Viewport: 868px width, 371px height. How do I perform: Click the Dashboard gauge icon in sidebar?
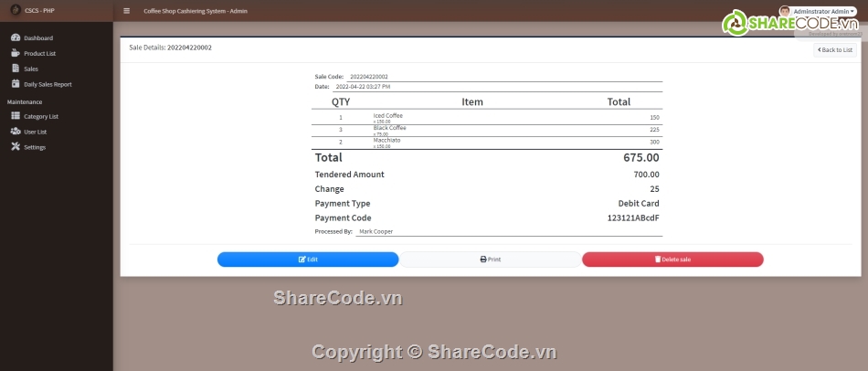[x=16, y=37]
